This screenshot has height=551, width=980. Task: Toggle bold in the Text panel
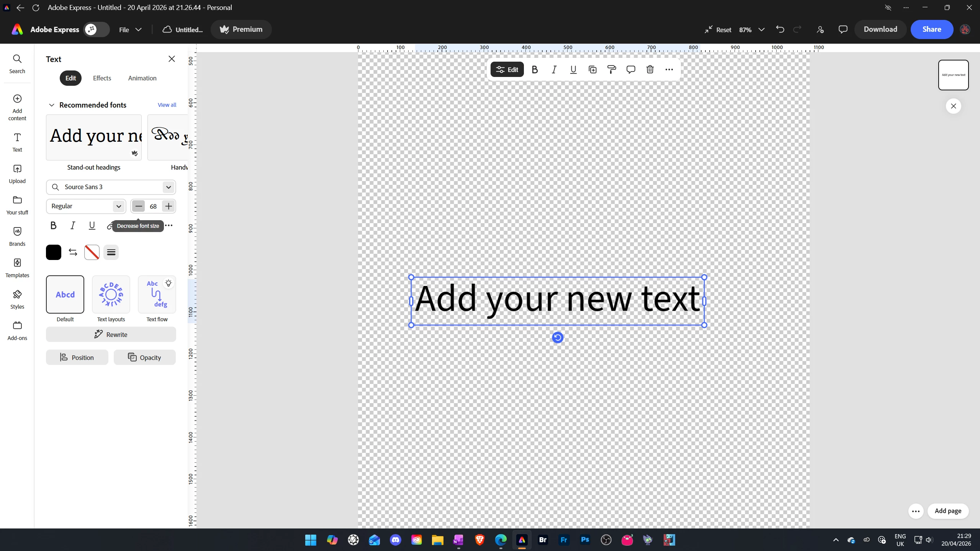54,226
